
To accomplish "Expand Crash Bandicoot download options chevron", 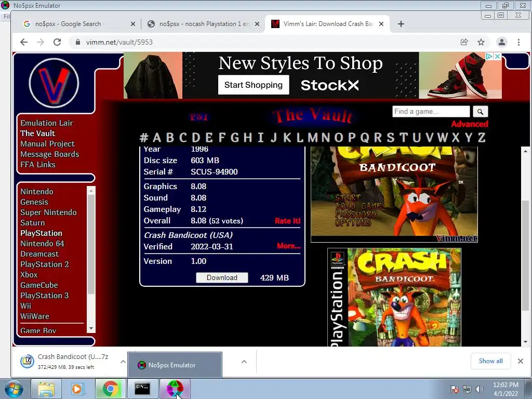I will pos(123,362).
